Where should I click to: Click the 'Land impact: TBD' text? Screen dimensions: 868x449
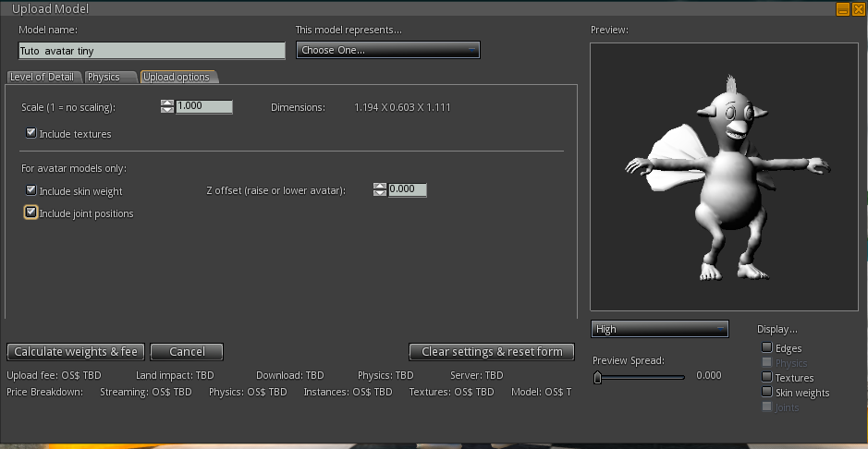pos(175,375)
